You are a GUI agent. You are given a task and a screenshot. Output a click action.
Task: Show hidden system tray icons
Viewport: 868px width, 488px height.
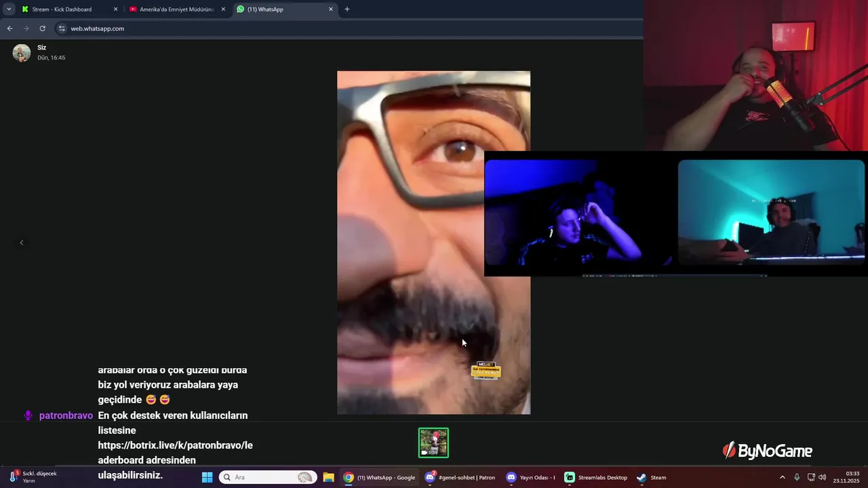pos(782,477)
